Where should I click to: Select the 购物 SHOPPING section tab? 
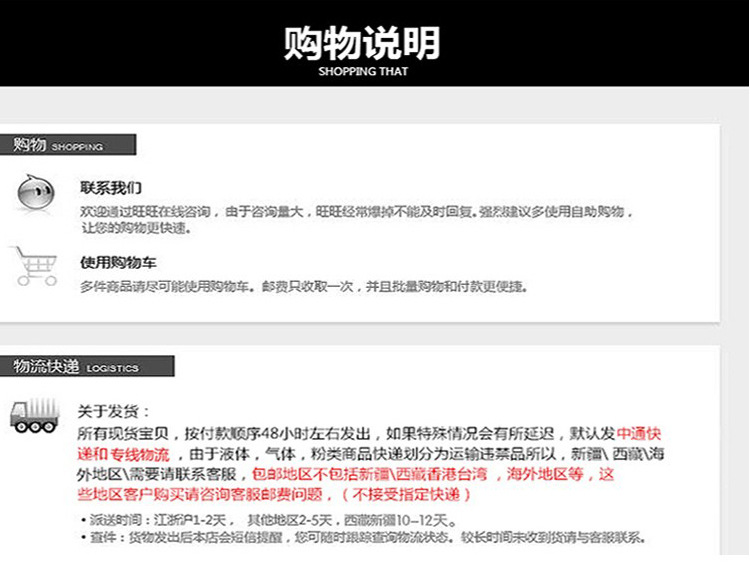[68, 145]
